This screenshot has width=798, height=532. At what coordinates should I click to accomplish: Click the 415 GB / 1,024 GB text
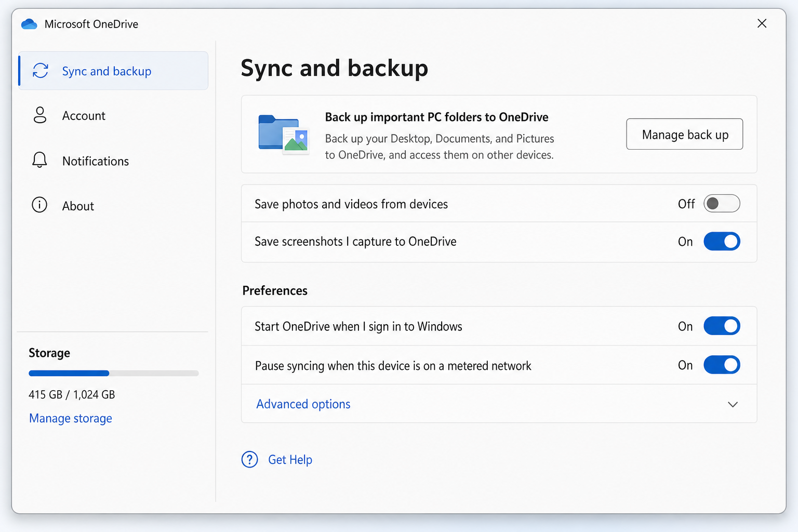pos(72,394)
